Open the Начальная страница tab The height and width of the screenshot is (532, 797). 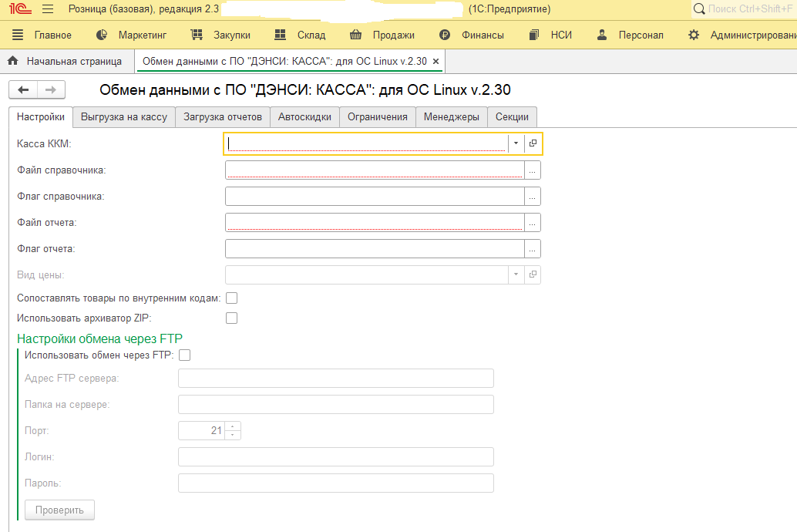pyautogui.click(x=66, y=61)
